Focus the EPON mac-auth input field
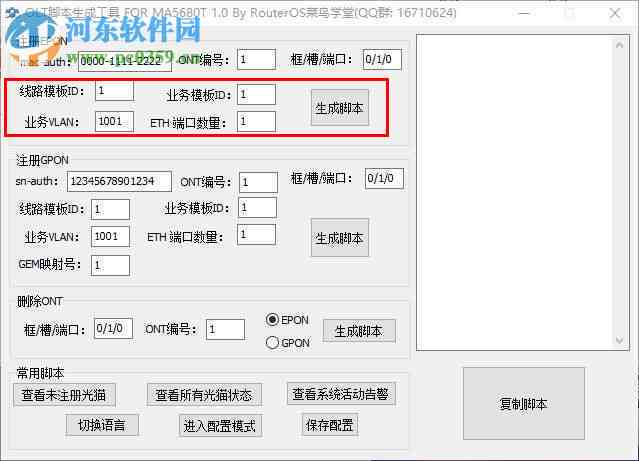 pyautogui.click(x=125, y=61)
